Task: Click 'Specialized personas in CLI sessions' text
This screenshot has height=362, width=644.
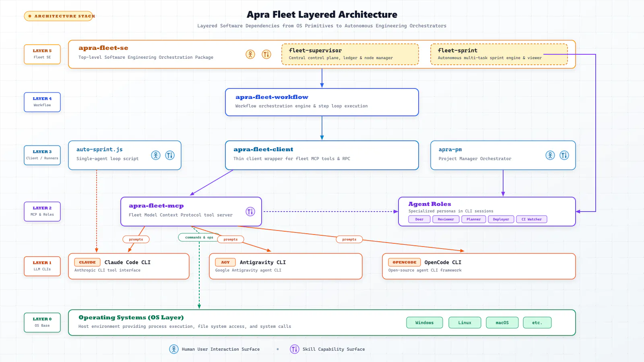Action: click(x=451, y=211)
